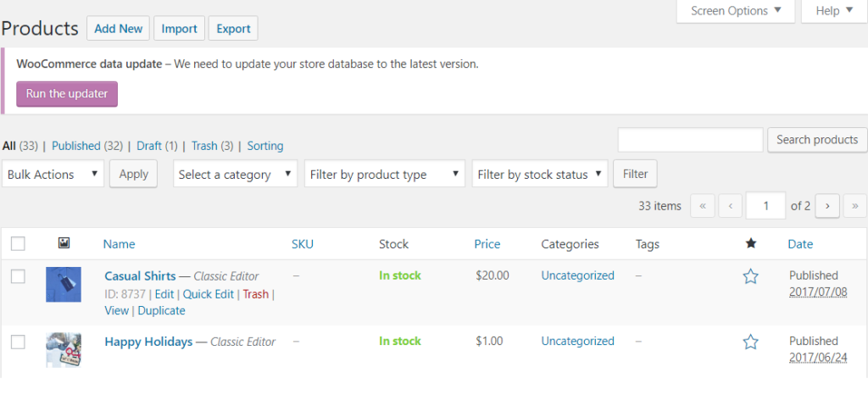Click Quick Edit under Casual Shirts
868x395 pixels.
point(208,294)
